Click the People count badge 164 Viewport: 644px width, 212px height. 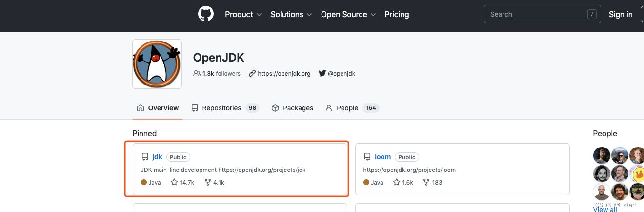371,108
